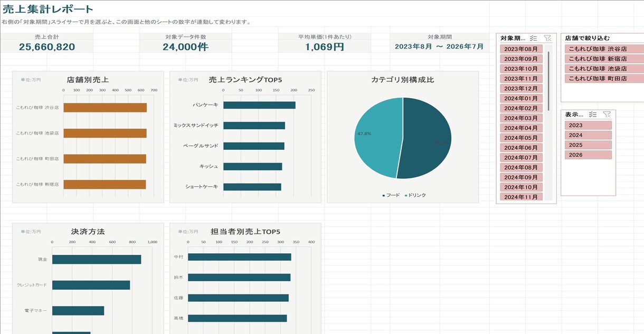Select 2023年10月 in the period slicer
Screen dimensions: 644x334
pos(521,69)
